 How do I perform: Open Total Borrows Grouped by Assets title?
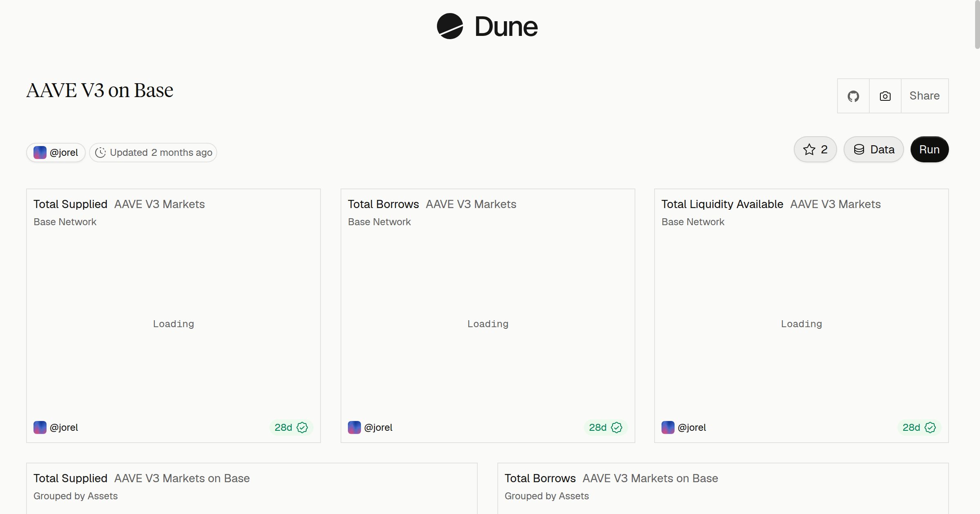(x=540, y=478)
